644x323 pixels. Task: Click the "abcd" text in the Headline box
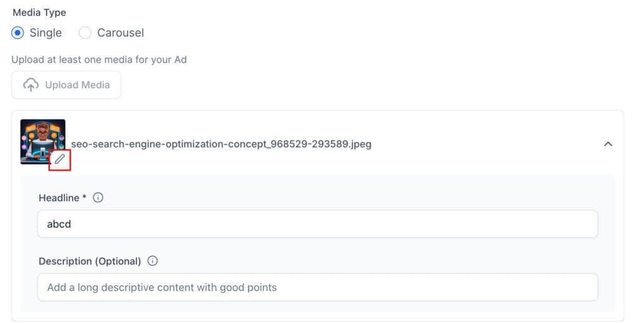pos(59,224)
